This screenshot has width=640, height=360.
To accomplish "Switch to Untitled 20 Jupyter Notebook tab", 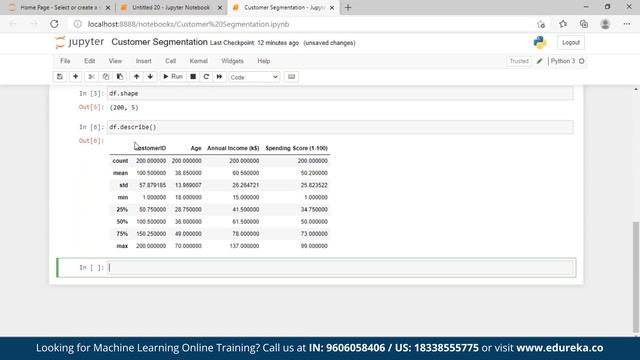I will click(171, 7).
